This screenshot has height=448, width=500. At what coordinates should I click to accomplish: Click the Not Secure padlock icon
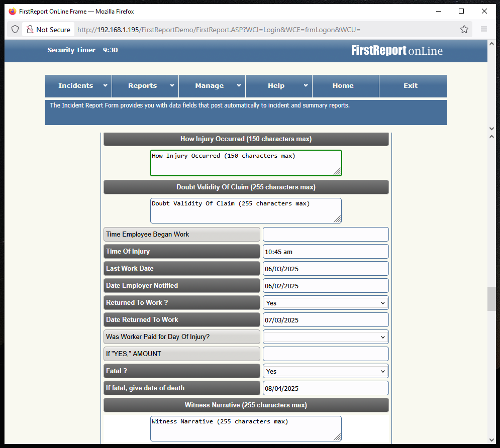(30, 30)
